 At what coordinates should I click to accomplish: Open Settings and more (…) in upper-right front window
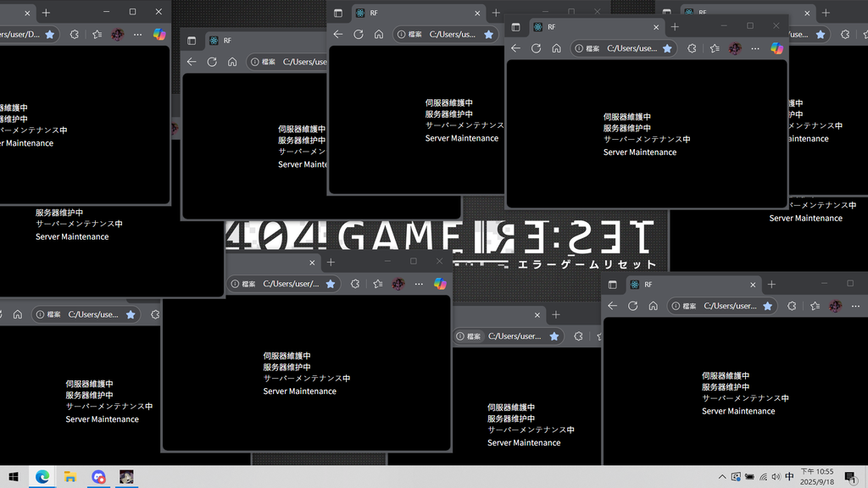755,48
